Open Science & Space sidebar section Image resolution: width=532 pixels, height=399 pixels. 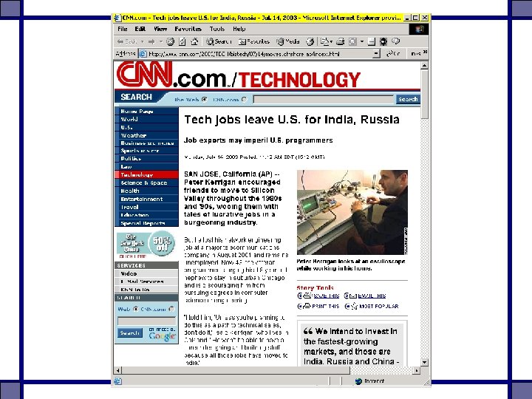[146, 183]
